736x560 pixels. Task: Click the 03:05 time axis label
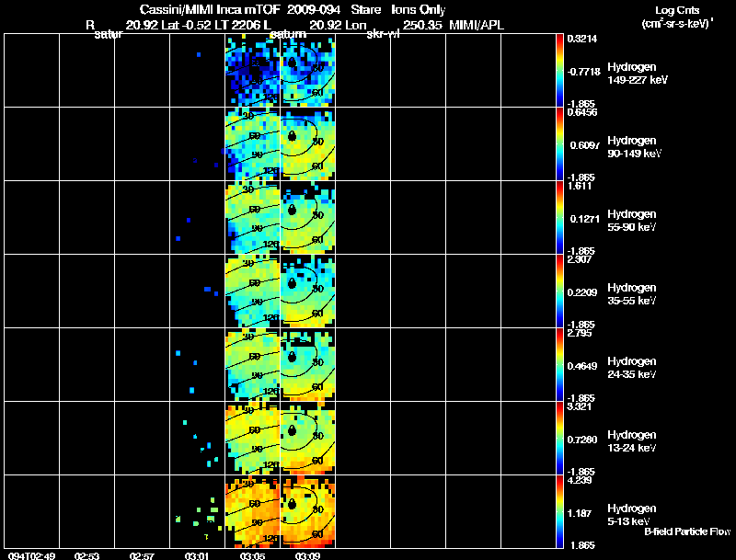click(x=252, y=555)
